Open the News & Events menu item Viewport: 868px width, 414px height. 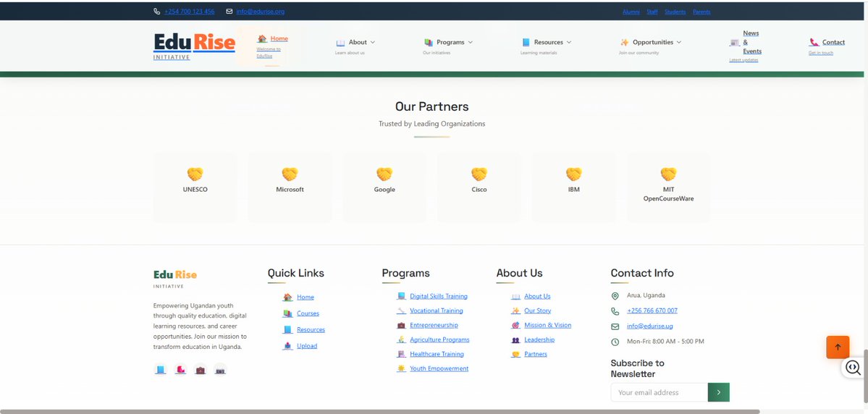[751, 42]
